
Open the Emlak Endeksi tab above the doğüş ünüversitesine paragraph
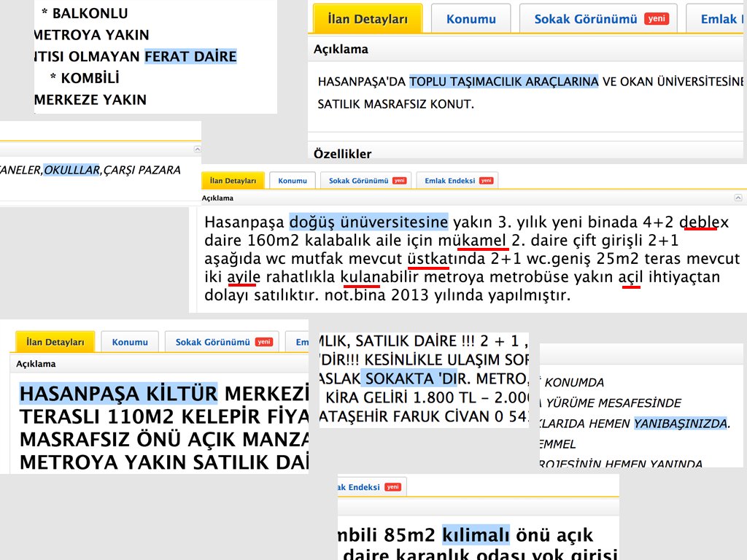(457, 181)
